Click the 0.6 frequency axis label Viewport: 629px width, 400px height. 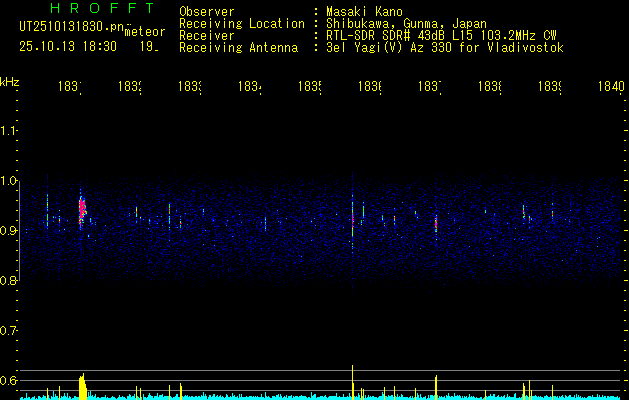pos(9,381)
